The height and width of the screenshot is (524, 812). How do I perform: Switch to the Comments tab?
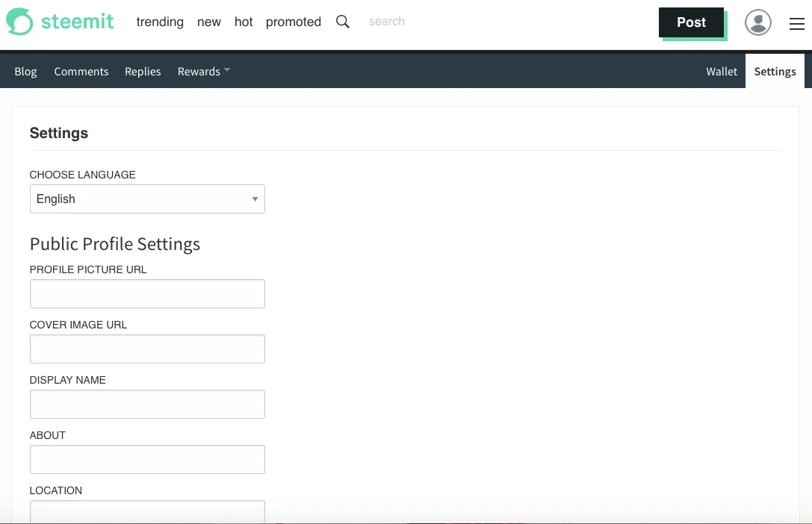click(x=81, y=72)
